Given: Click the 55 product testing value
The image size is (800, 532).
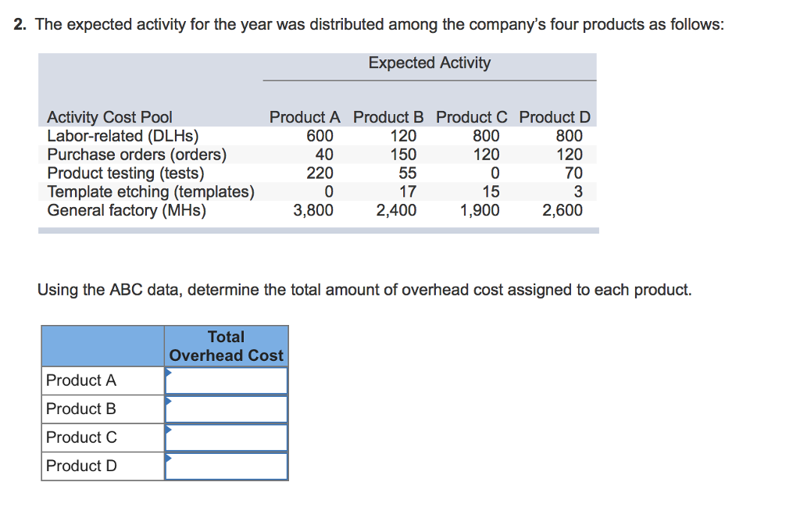Looking at the screenshot, I should pos(408,173).
